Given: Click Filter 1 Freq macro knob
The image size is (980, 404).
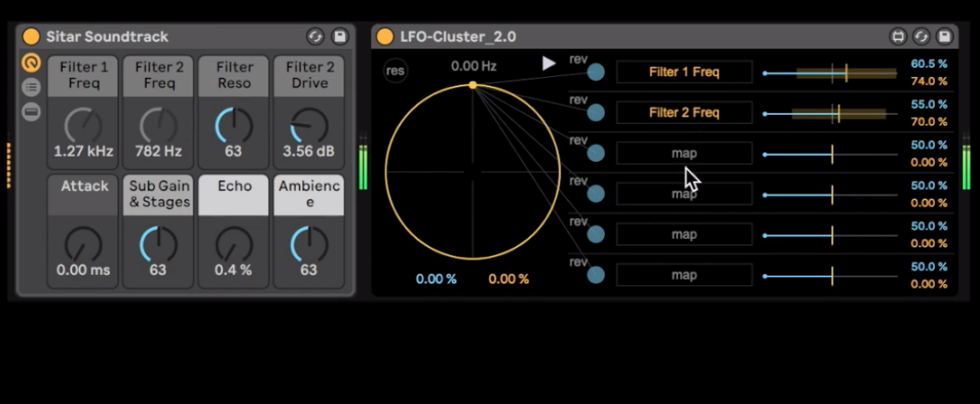Looking at the screenshot, I should (x=83, y=125).
